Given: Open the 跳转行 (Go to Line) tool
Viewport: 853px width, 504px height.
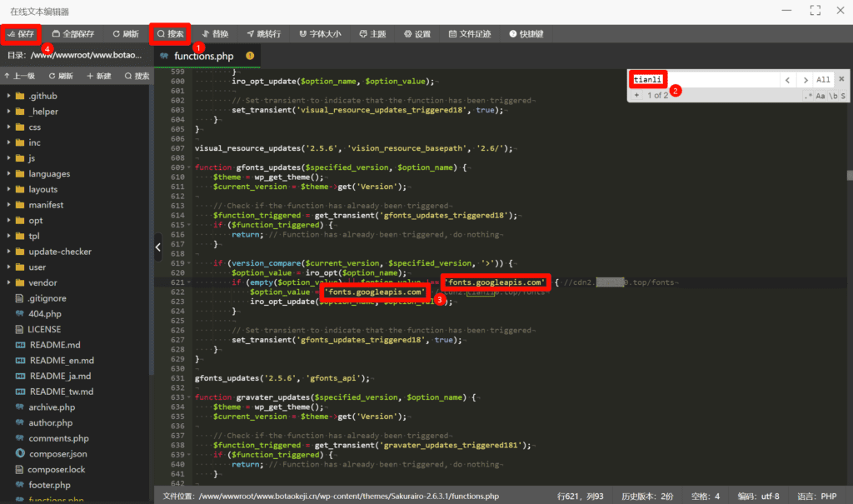Looking at the screenshot, I should pyautogui.click(x=267, y=33).
